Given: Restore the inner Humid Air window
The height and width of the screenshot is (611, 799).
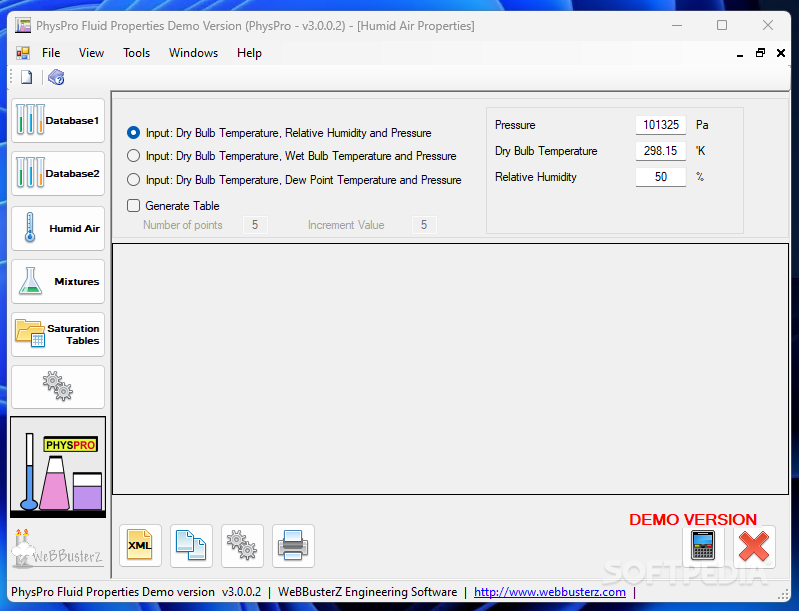Looking at the screenshot, I should (x=760, y=53).
